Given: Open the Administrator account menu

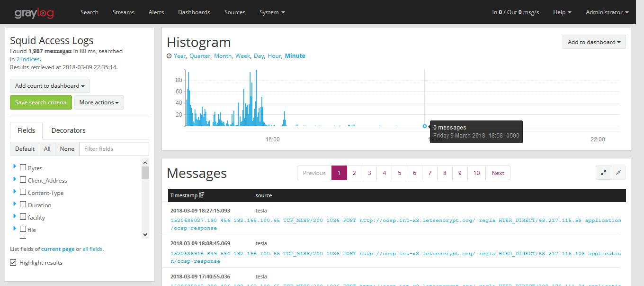Looking at the screenshot, I should pos(607,12).
